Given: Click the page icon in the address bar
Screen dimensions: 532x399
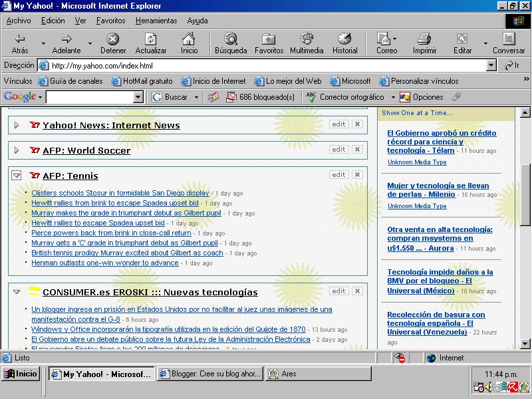Looking at the screenshot, I should click(x=43, y=65).
